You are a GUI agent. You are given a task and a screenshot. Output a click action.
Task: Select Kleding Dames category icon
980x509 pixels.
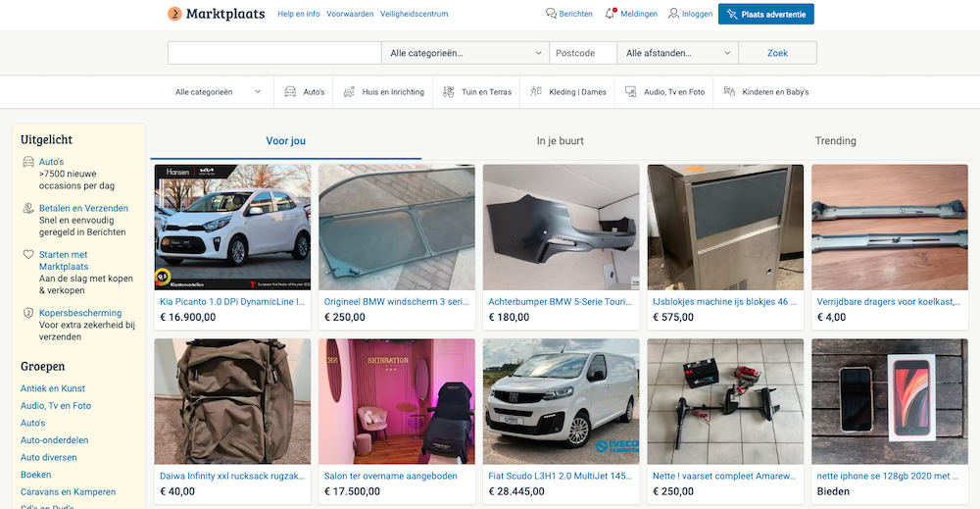click(535, 92)
